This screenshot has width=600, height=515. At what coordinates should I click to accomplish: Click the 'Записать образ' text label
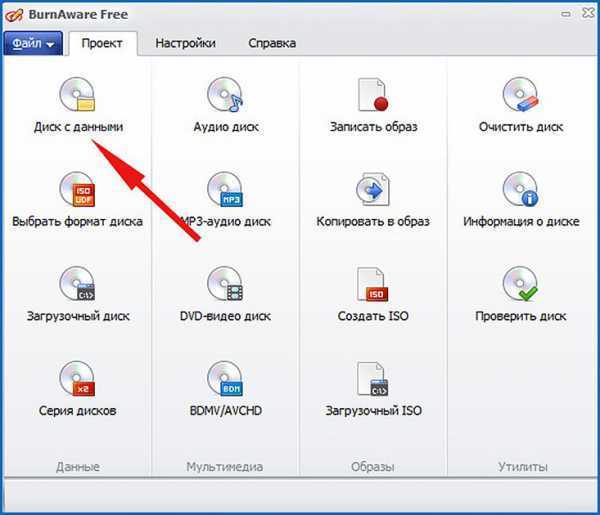tap(373, 127)
